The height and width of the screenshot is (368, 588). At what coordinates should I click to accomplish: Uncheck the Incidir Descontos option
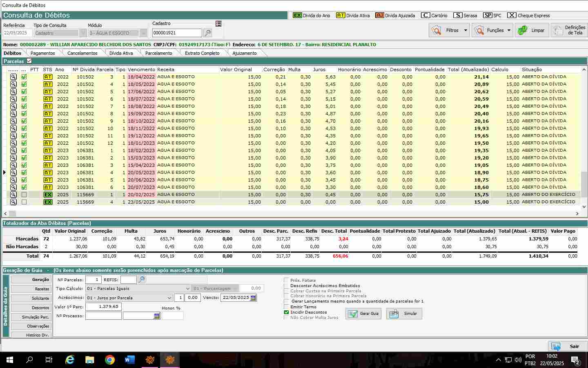286,312
